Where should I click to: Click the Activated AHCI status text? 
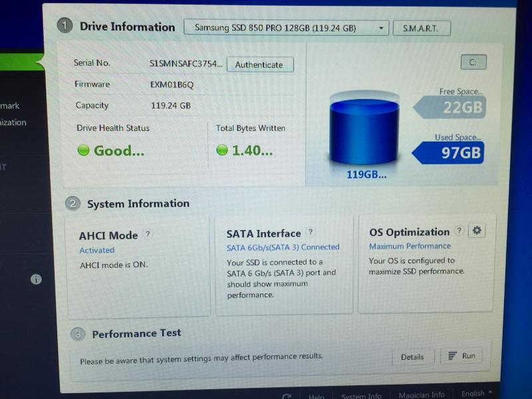tap(97, 250)
